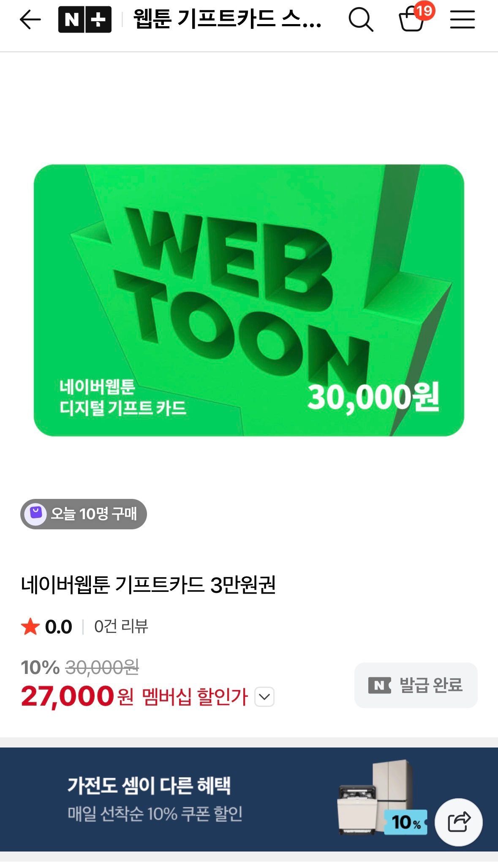
Task: Tap the 웹툰 기프트카드 store title
Action: tap(227, 20)
